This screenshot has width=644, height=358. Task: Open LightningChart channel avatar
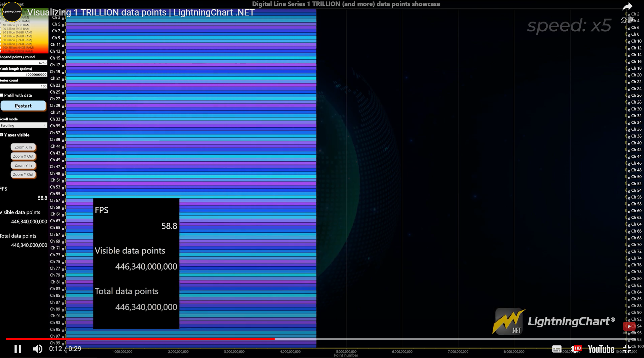12,11
